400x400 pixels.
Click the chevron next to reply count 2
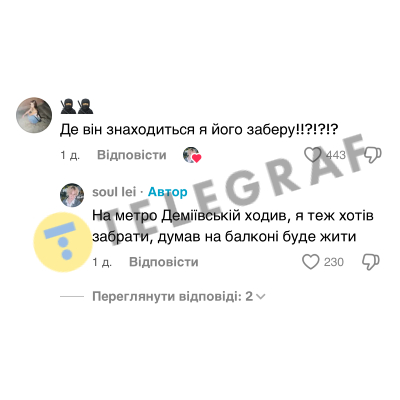coord(261,296)
